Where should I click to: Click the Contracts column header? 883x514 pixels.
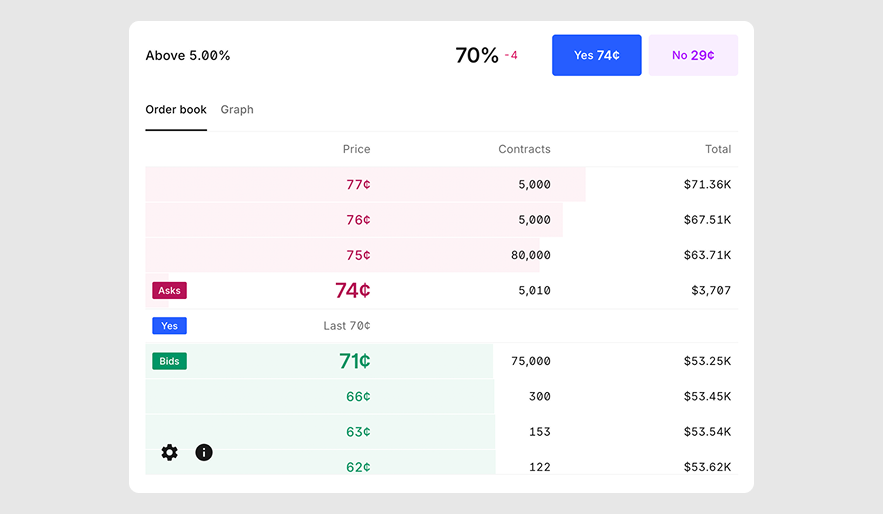coord(524,149)
